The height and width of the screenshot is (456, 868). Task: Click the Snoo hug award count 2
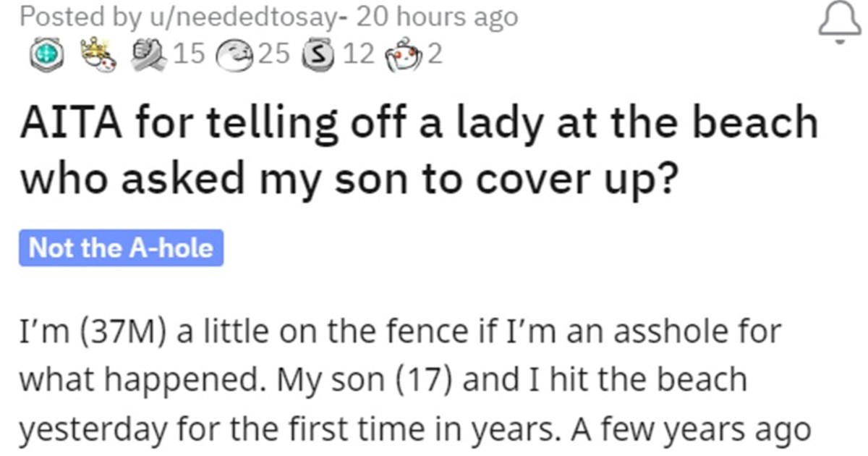[x=435, y=56]
